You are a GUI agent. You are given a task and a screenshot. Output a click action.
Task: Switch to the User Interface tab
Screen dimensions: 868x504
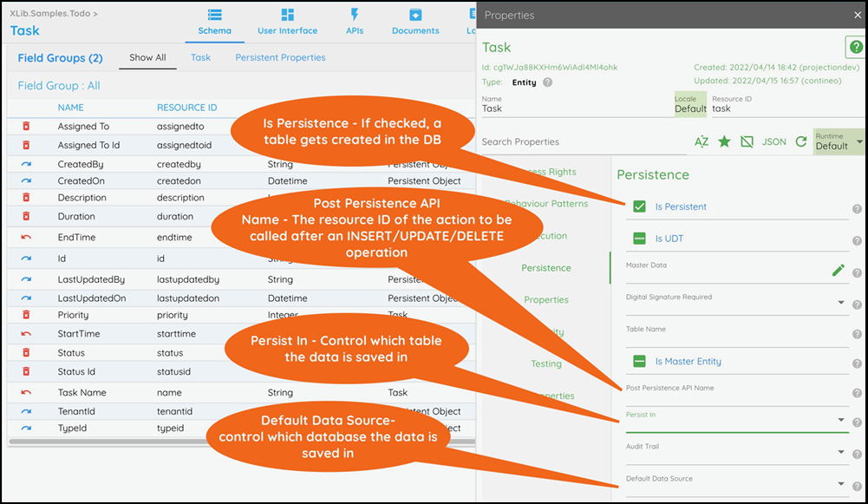[x=287, y=22]
